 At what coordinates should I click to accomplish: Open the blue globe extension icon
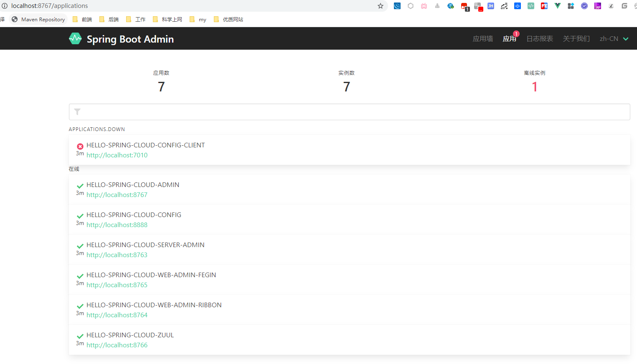(x=451, y=6)
